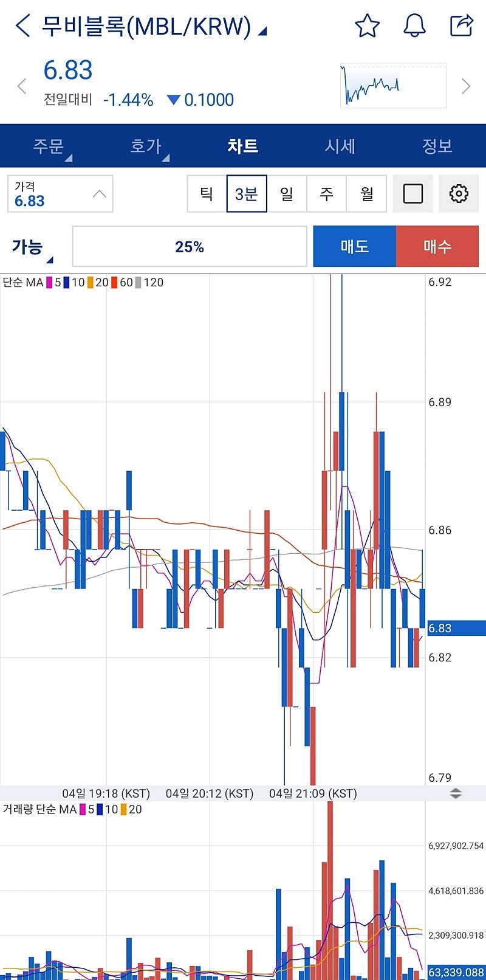Tap the 25% order ratio field

190,246
